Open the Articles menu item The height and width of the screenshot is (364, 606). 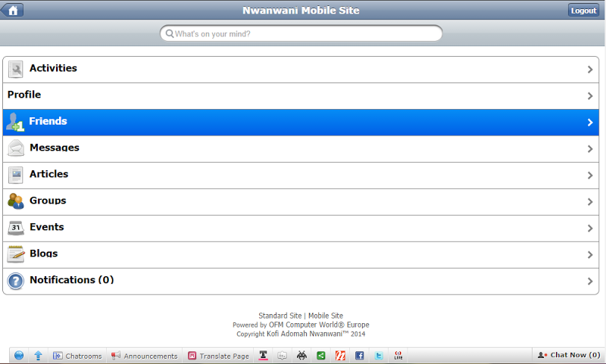point(301,176)
